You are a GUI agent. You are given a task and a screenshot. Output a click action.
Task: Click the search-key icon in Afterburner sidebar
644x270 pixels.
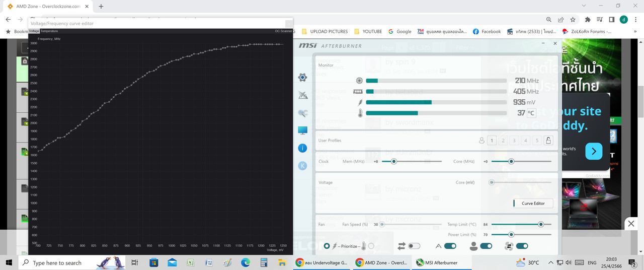(x=302, y=113)
